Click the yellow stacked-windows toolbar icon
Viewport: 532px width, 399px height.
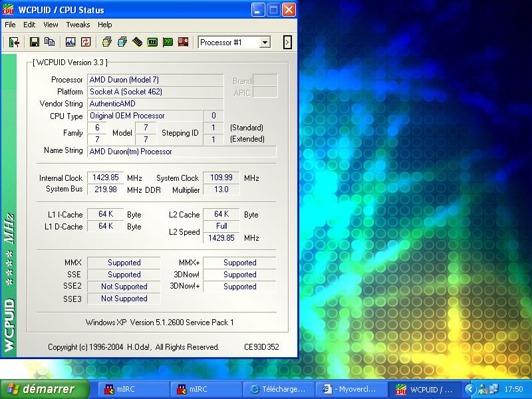[107, 42]
